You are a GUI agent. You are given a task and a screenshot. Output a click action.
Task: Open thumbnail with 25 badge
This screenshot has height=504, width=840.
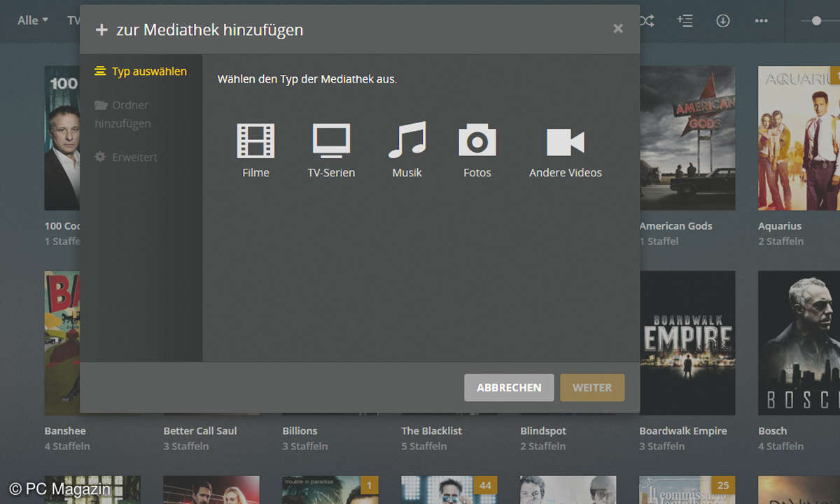[x=687, y=490]
